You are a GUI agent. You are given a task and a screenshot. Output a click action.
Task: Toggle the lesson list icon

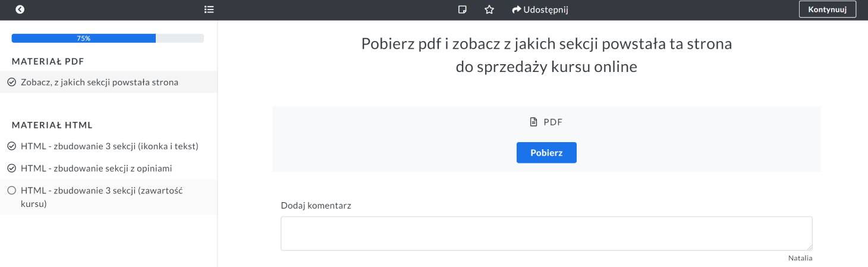(x=209, y=10)
